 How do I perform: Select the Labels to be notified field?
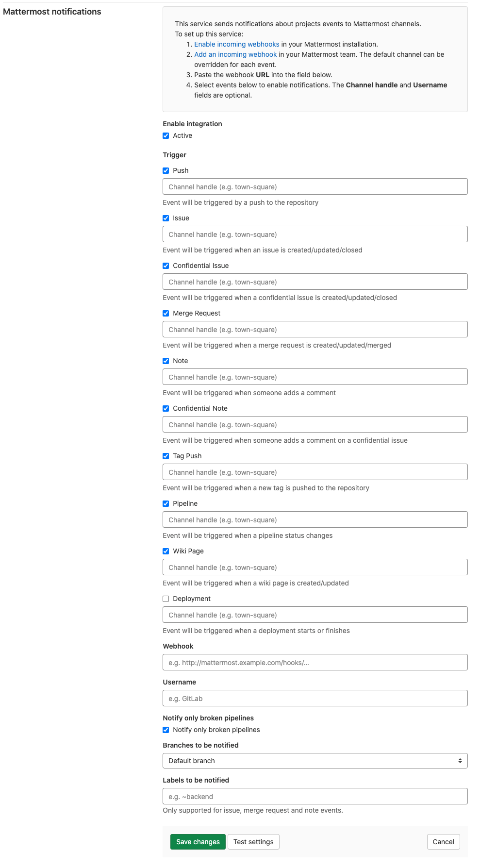(x=315, y=797)
